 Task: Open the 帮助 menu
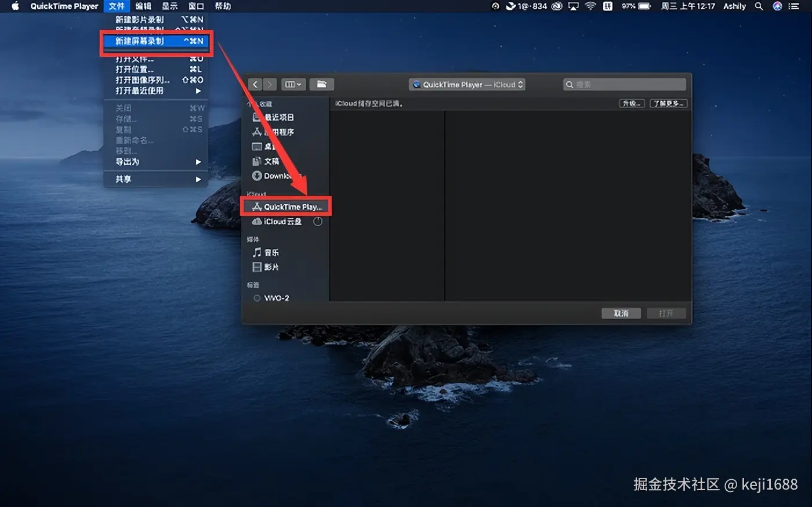coord(223,6)
